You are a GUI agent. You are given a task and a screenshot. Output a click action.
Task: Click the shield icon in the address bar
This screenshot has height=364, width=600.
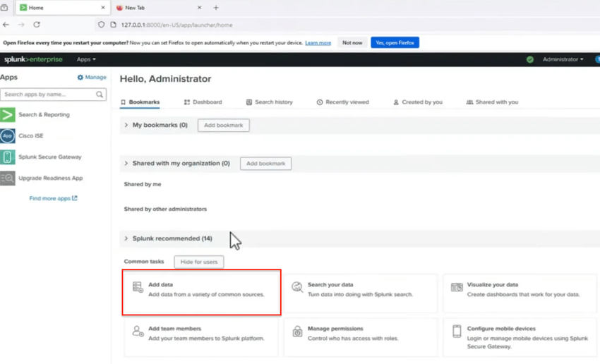tap(101, 25)
